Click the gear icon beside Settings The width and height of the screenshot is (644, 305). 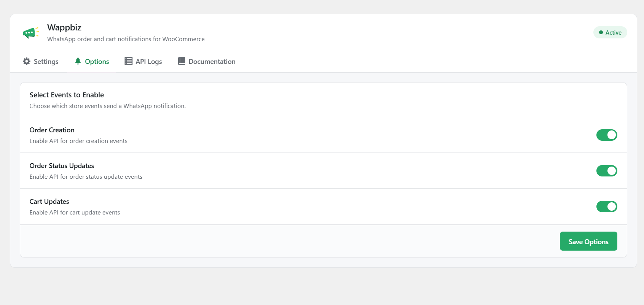27,61
